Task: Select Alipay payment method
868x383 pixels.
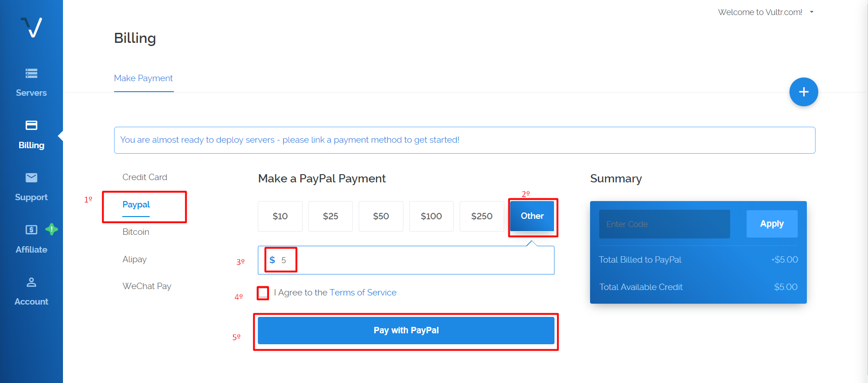Action: (x=135, y=259)
